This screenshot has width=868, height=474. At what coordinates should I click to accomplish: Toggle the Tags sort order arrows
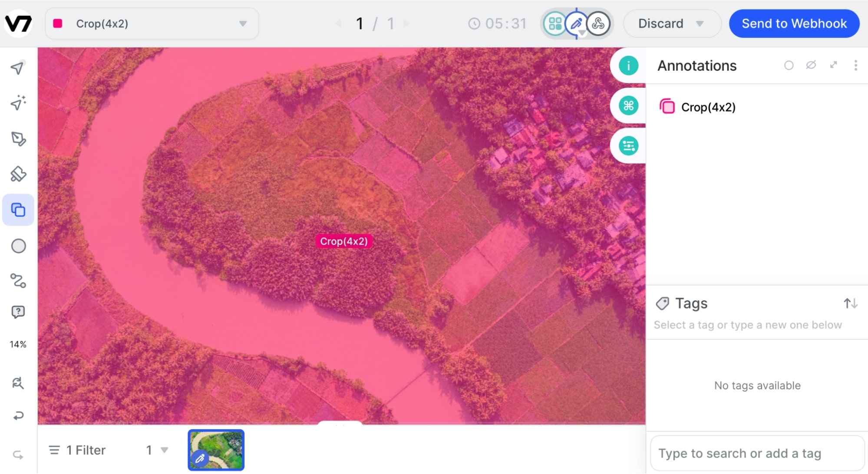(x=850, y=303)
